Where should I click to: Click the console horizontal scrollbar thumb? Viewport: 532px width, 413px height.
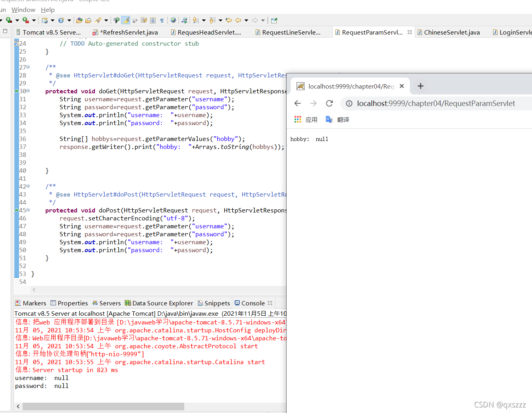point(103,406)
